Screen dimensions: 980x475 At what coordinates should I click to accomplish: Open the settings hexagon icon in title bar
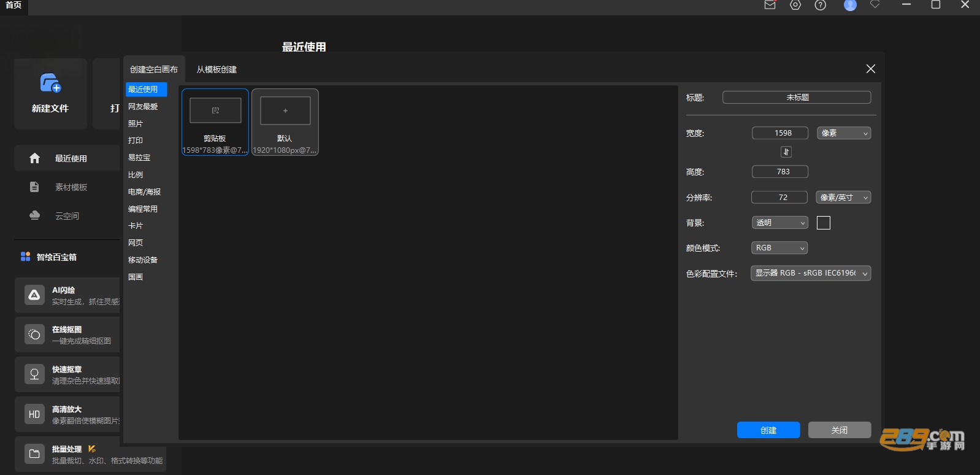coord(795,5)
